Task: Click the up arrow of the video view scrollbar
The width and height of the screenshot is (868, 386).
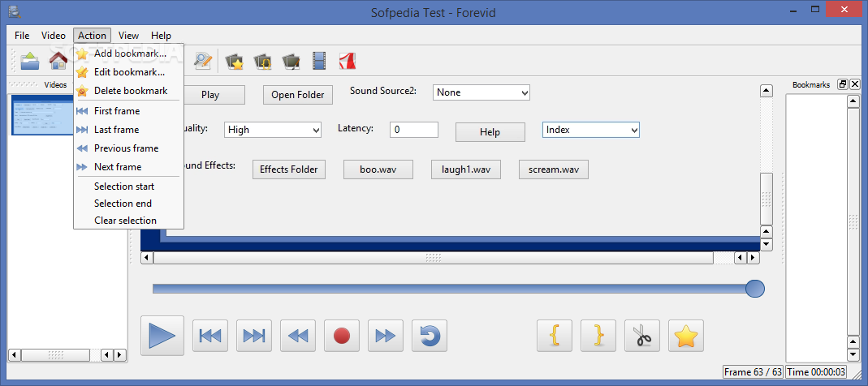Action: tap(767, 91)
